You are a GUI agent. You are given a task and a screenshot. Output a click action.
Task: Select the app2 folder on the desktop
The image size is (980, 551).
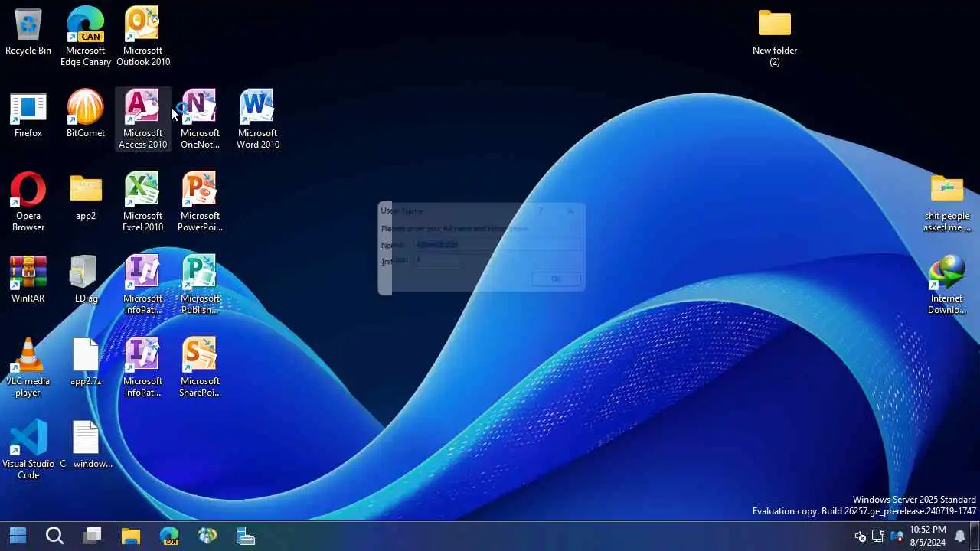86,197
